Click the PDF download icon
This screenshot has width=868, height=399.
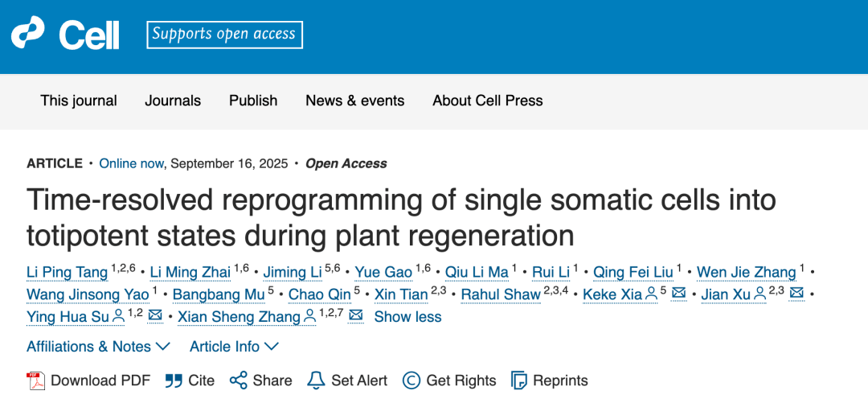point(36,380)
